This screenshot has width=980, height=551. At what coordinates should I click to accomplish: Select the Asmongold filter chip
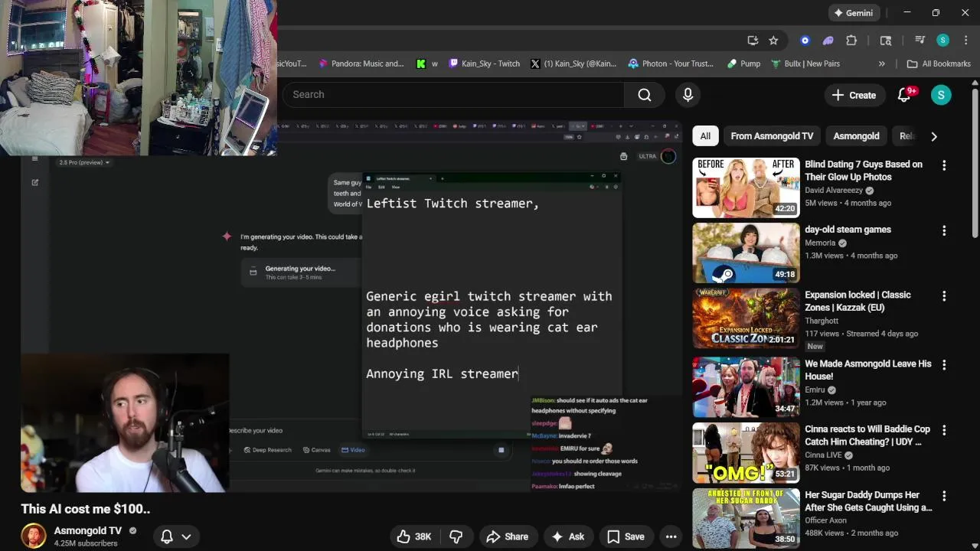pos(856,136)
